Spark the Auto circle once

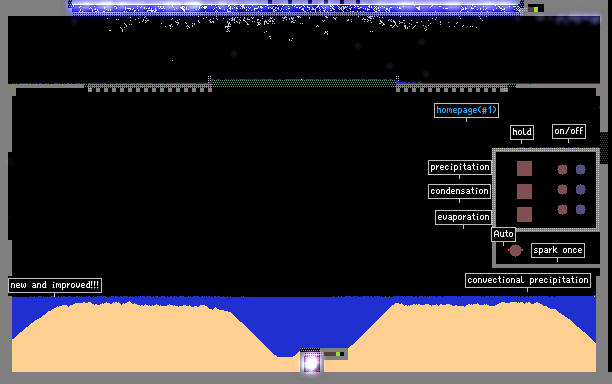click(x=515, y=250)
